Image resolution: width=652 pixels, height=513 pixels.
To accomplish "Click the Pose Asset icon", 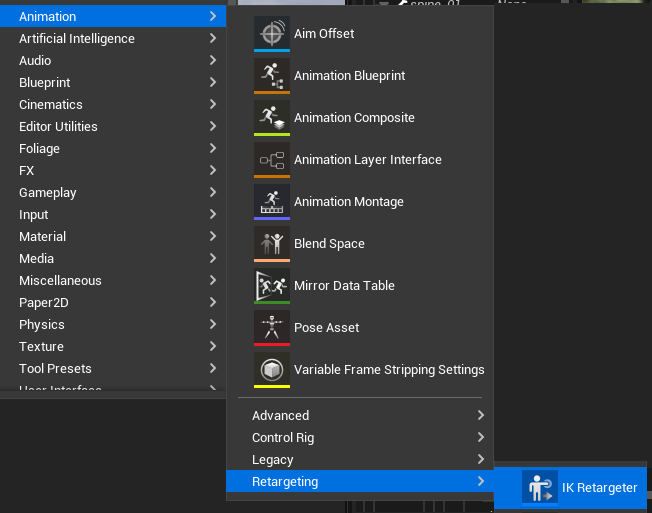I will 272,327.
